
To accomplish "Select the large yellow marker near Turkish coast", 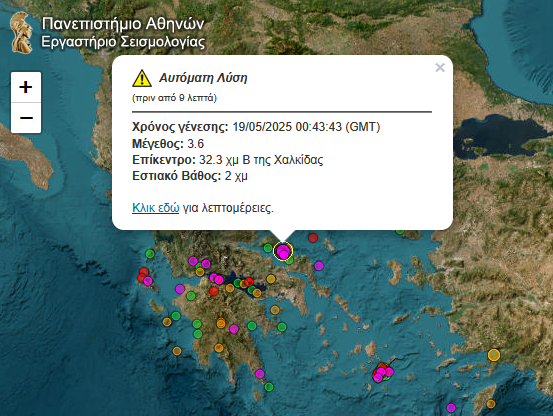I will point(494,355).
